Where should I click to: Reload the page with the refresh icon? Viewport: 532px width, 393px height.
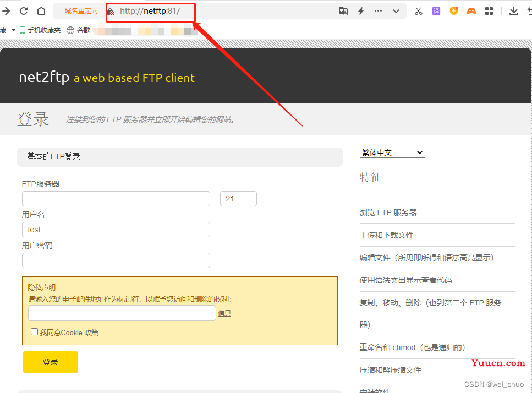24,11
